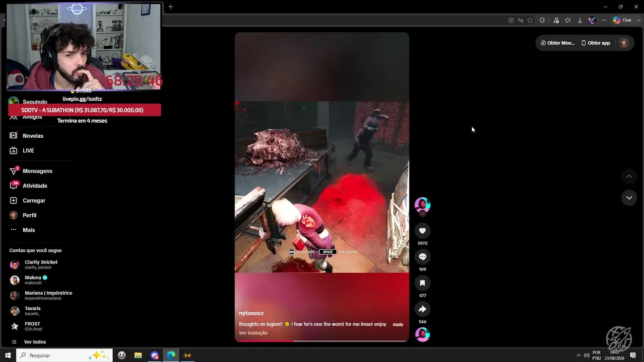Click the media playback music-note icon
The width and height of the screenshot is (644, 362).
tap(556, 20)
